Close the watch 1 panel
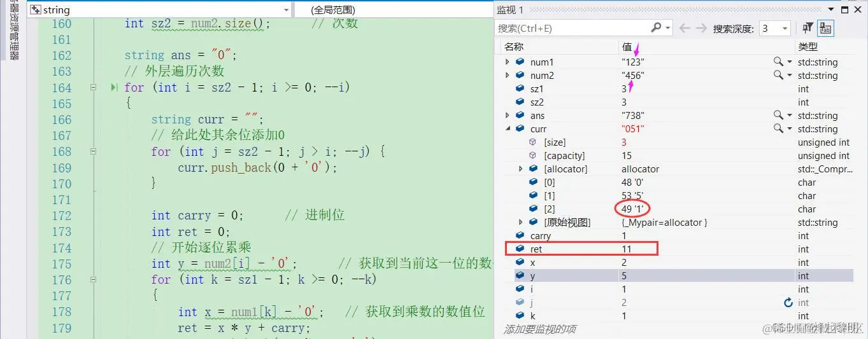868x339 pixels. 858,10
